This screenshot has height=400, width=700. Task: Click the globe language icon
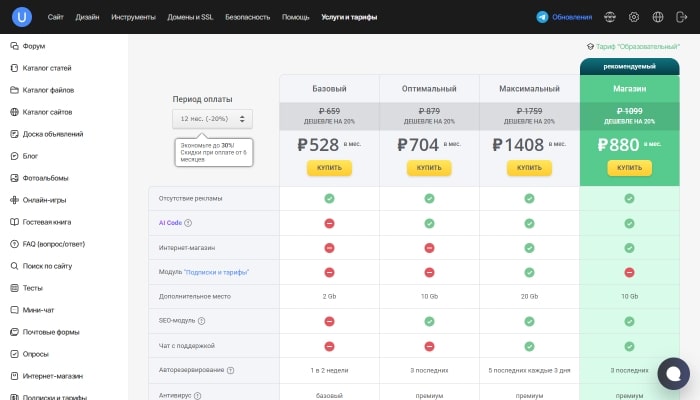click(x=657, y=17)
